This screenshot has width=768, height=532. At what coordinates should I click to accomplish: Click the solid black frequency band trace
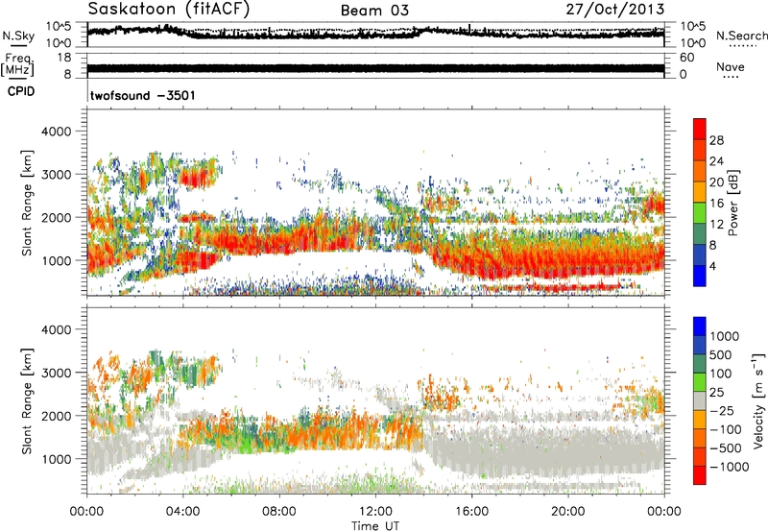tap(375, 68)
